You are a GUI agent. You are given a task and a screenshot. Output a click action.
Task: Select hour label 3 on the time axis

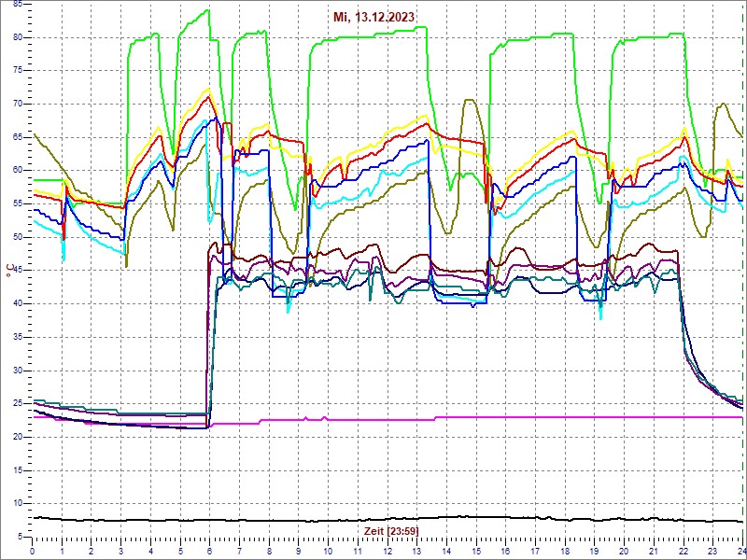[121, 550]
